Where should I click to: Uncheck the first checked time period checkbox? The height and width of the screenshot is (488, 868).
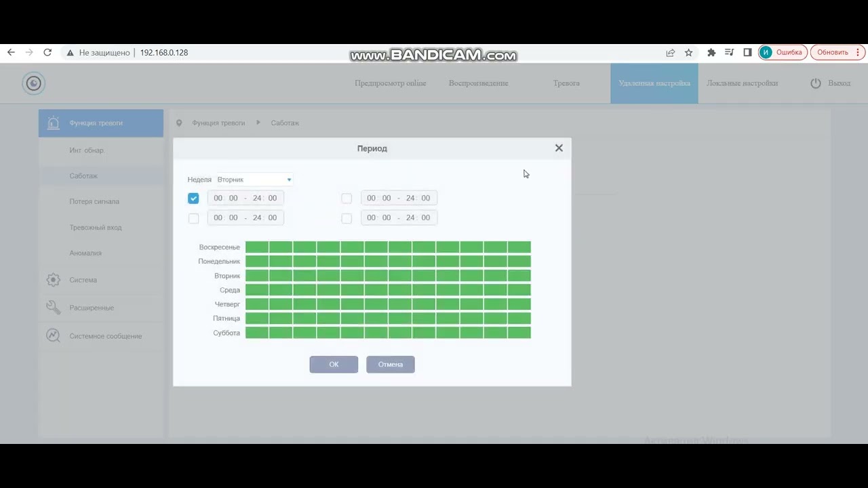193,199
